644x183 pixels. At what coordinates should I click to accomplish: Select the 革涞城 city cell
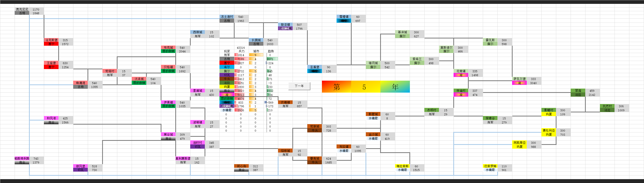point(402,32)
